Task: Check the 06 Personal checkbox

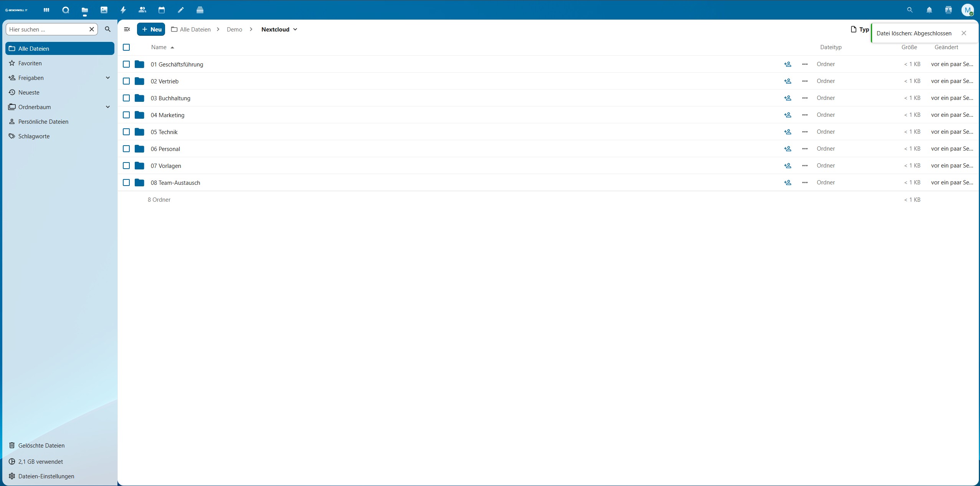Action: 126,149
